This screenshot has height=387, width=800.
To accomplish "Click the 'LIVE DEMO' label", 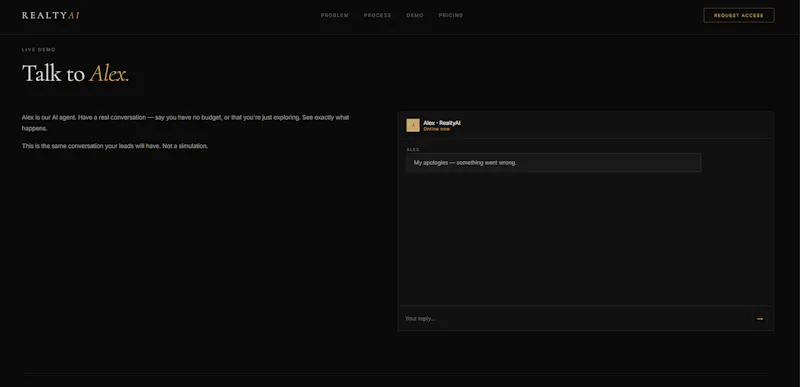I will click(39, 49).
